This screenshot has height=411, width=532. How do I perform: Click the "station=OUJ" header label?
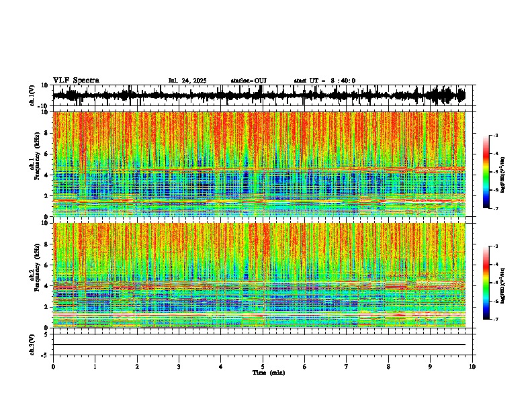coord(249,81)
